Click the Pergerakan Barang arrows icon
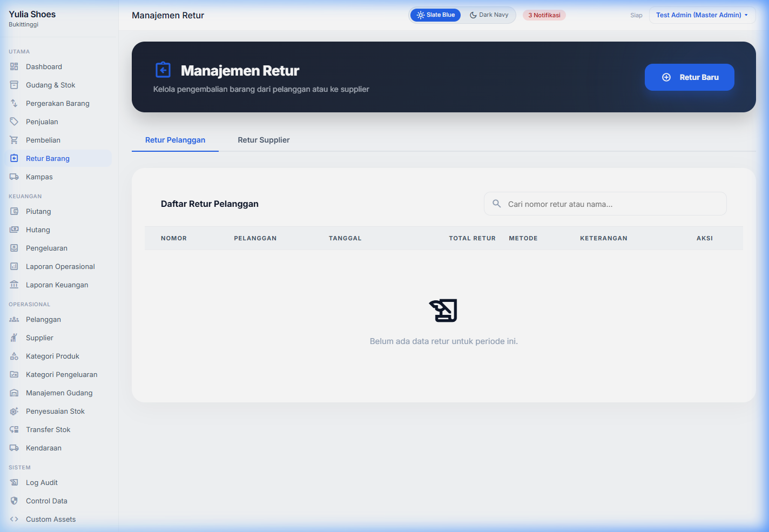Image resolution: width=769 pixels, height=532 pixels. pos(14,103)
